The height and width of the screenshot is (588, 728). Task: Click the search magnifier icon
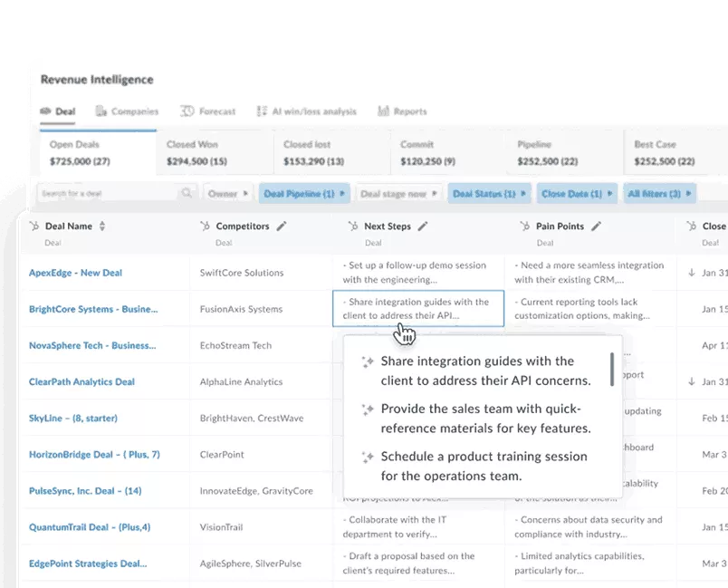(187, 193)
